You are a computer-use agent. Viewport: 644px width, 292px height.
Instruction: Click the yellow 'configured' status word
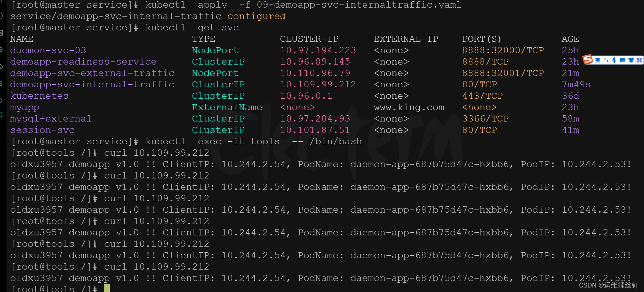point(256,16)
